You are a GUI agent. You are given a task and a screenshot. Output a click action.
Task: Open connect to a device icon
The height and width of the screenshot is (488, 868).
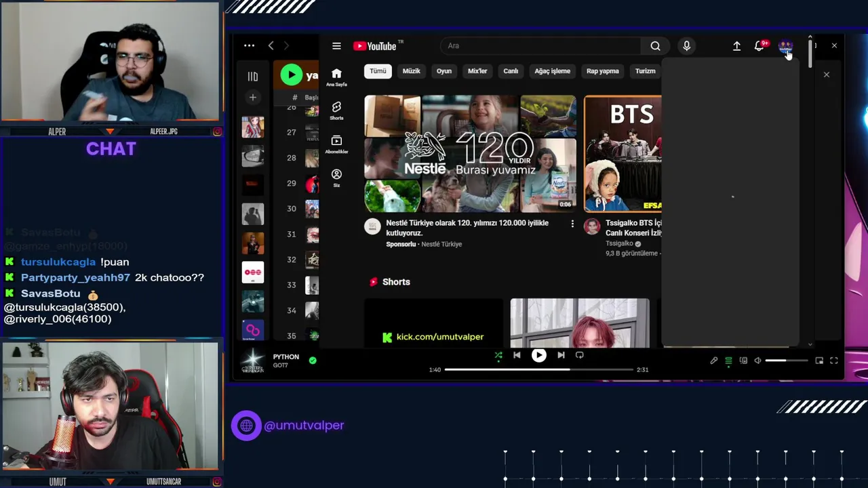(x=743, y=361)
